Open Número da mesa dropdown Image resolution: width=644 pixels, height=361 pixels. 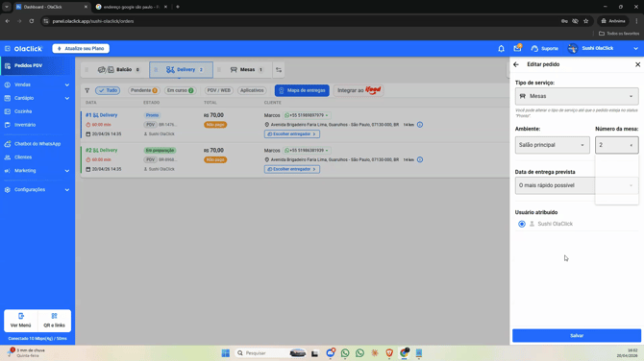[x=617, y=145]
